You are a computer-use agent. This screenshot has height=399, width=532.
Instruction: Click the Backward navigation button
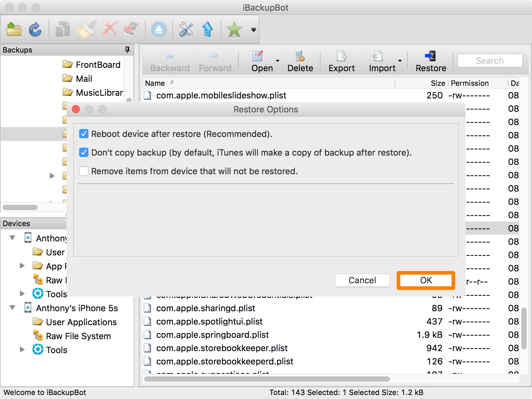pyautogui.click(x=170, y=62)
